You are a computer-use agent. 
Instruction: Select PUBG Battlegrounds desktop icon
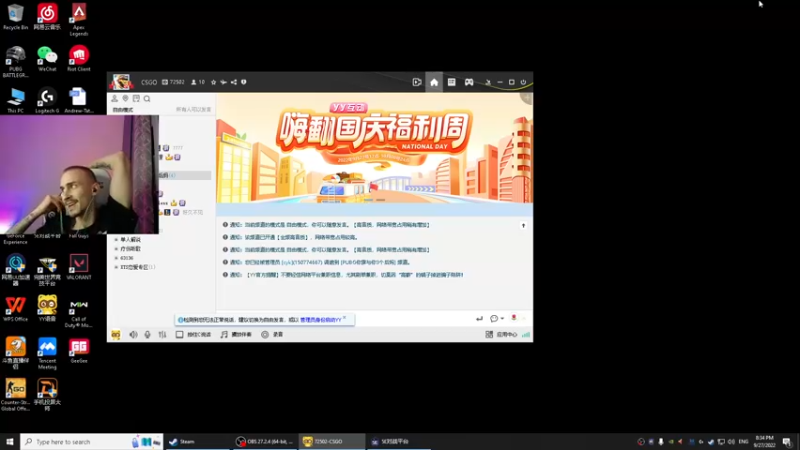(x=15, y=61)
